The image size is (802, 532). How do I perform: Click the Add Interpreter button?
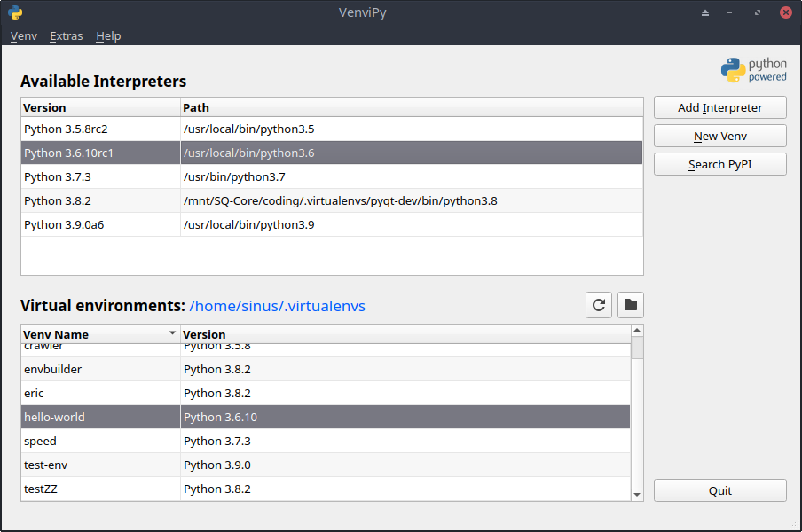[x=720, y=108]
